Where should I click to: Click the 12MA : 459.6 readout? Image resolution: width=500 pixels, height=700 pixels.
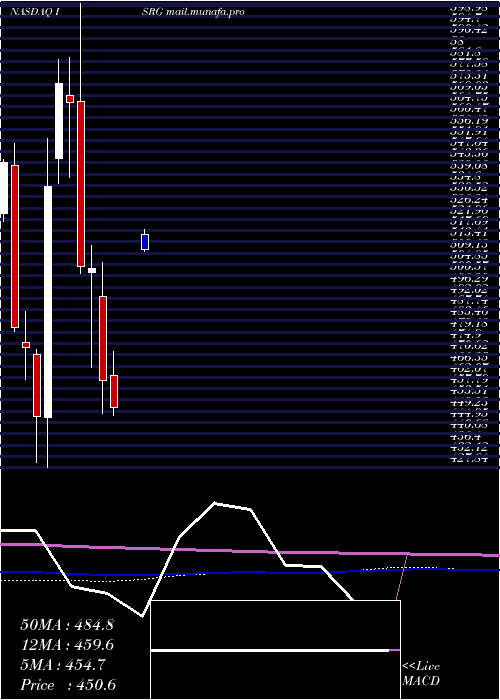pos(67,645)
